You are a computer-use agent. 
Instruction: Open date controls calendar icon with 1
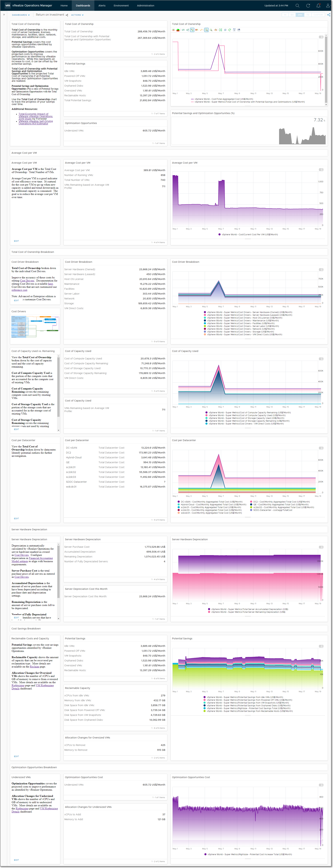[234, 30]
